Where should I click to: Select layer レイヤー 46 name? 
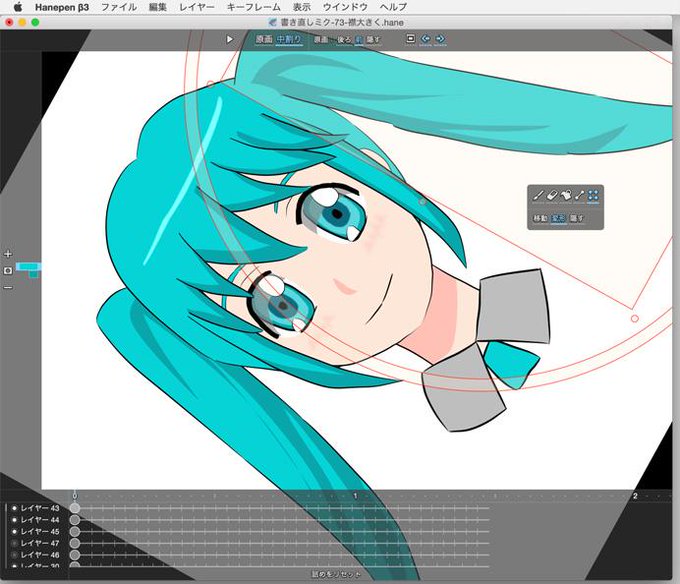[40, 555]
